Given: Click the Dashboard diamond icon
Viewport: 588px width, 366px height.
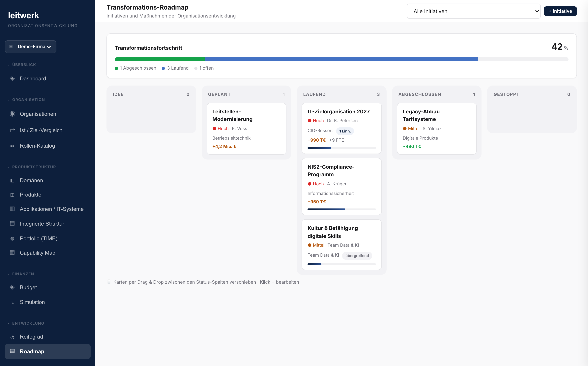Looking at the screenshot, I should (12, 78).
